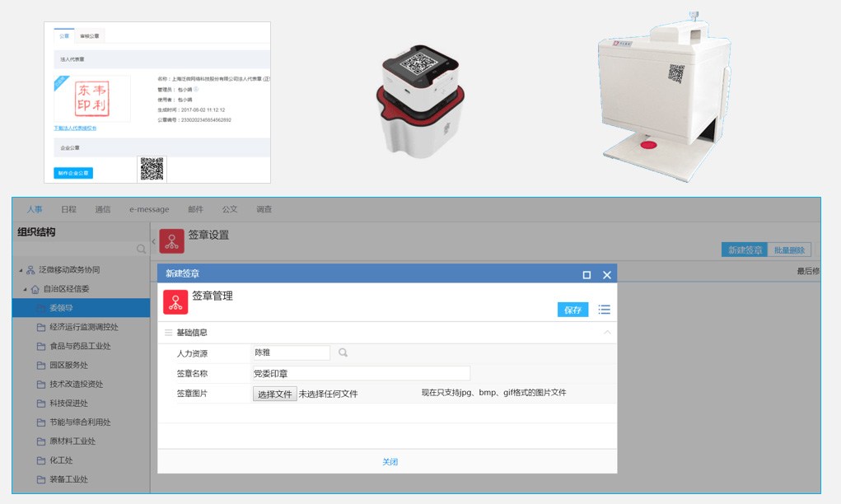Click the home icon next to 自治区经信委
This screenshot has width=841, height=504.
click(35, 289)
